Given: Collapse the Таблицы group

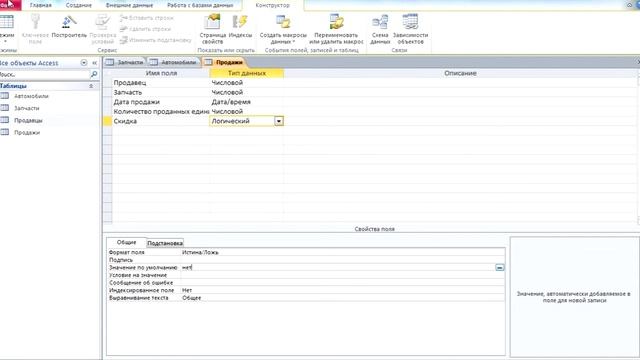Looking at the screenshot, I should 91,86.
